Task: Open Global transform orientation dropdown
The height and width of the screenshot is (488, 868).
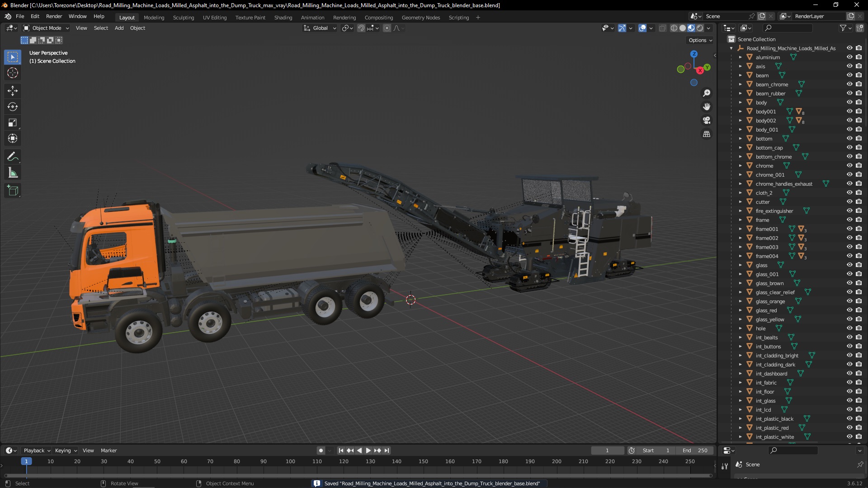Action: pyautogui.click(x=320, y=28)
